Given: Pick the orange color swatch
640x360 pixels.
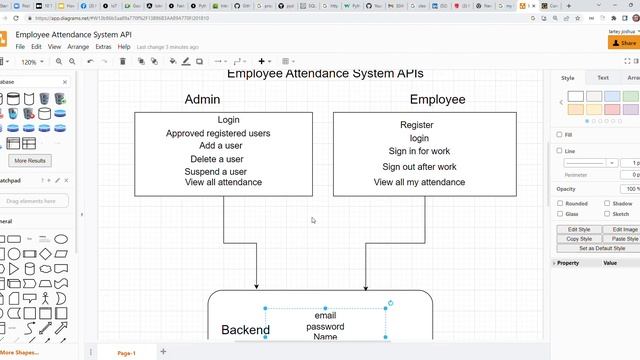Looking at the screenshot, I should (x=576, y=109).
